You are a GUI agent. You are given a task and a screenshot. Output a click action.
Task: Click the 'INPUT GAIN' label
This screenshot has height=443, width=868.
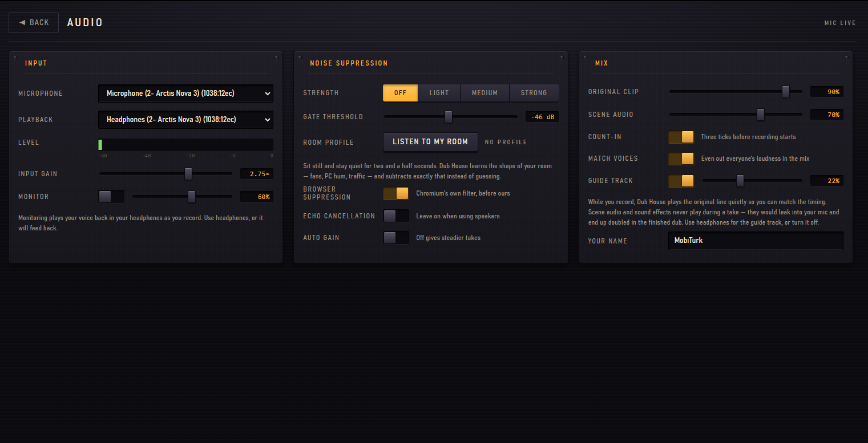click(38, 174)
